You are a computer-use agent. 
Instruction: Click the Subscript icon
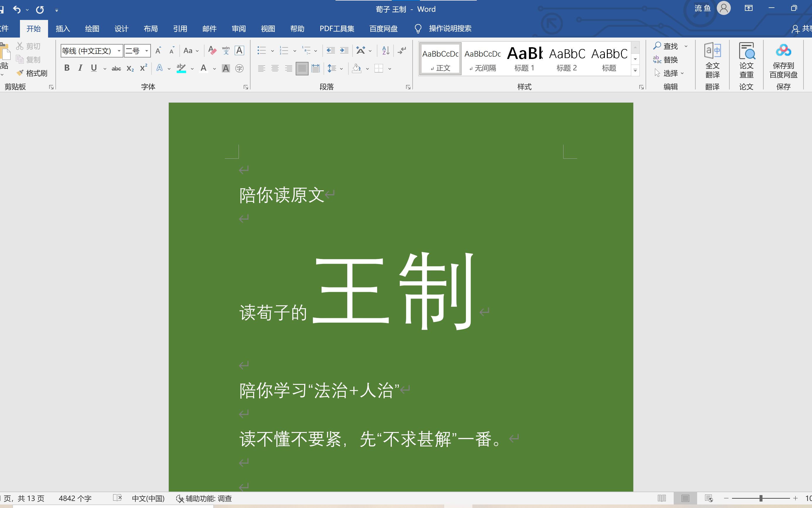[130, 69]
